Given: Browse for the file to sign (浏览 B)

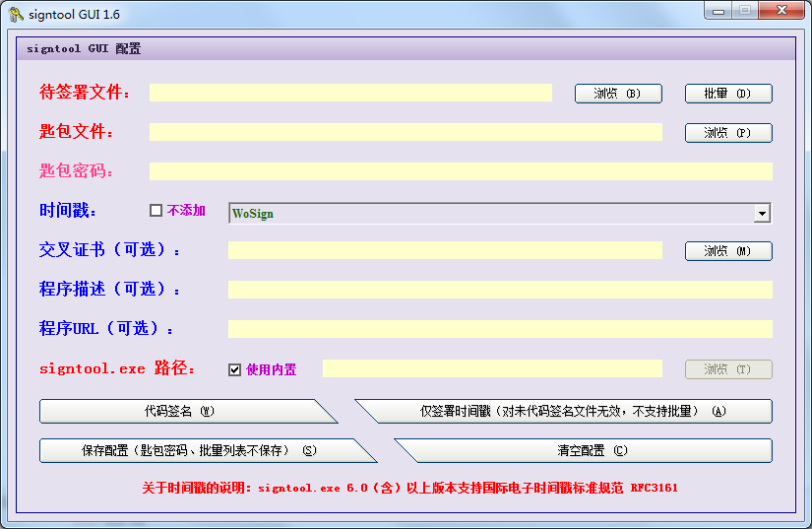Looking at the screenshot, I should tap(618, 94).
